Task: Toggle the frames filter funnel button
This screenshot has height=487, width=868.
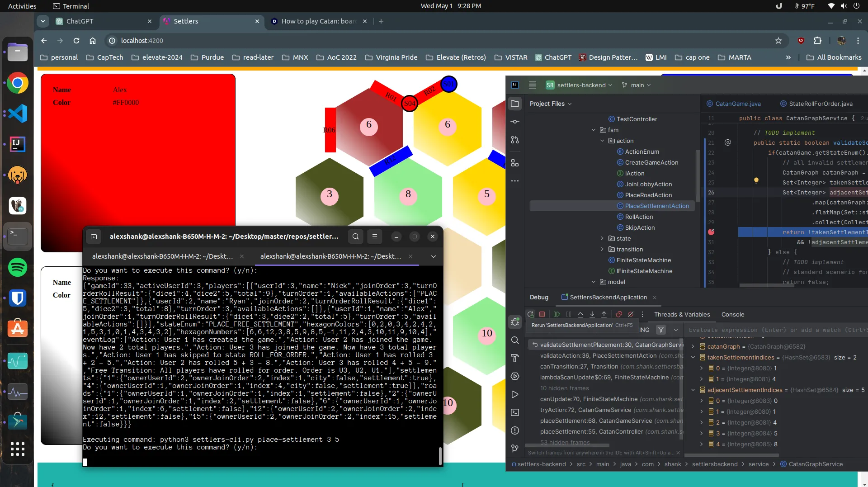Action: pos(661,330)
